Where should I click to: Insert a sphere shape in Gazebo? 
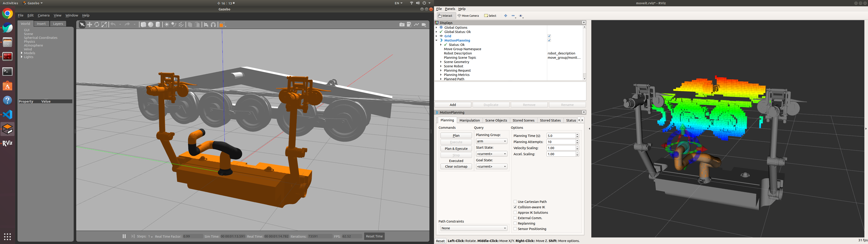click(x=151, y=25)
